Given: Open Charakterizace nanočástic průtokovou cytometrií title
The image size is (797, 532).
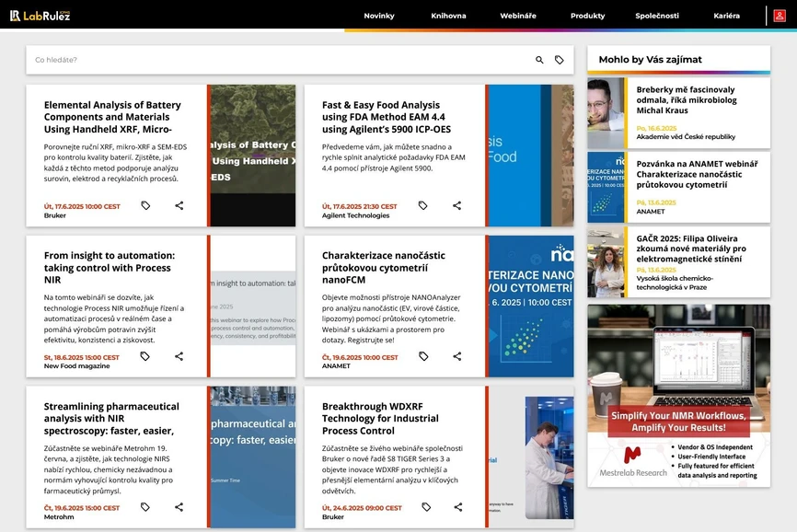Looking at the screenshot, I should pos(383,267).
